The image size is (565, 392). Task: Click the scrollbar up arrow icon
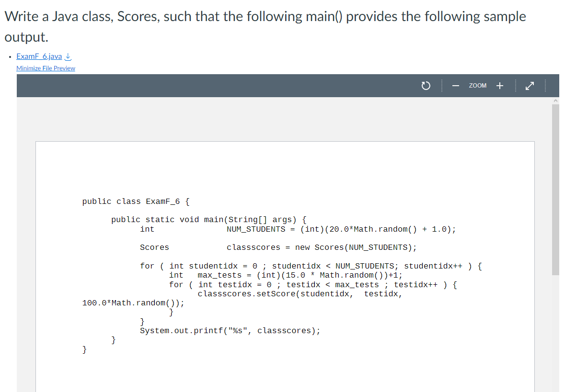(x=555, y=100)
